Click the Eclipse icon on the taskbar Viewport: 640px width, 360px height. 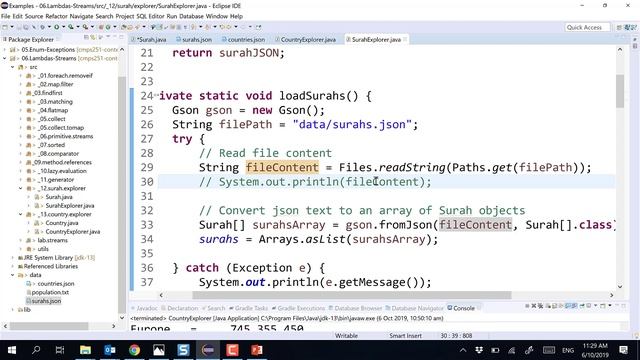click(208, 350)
